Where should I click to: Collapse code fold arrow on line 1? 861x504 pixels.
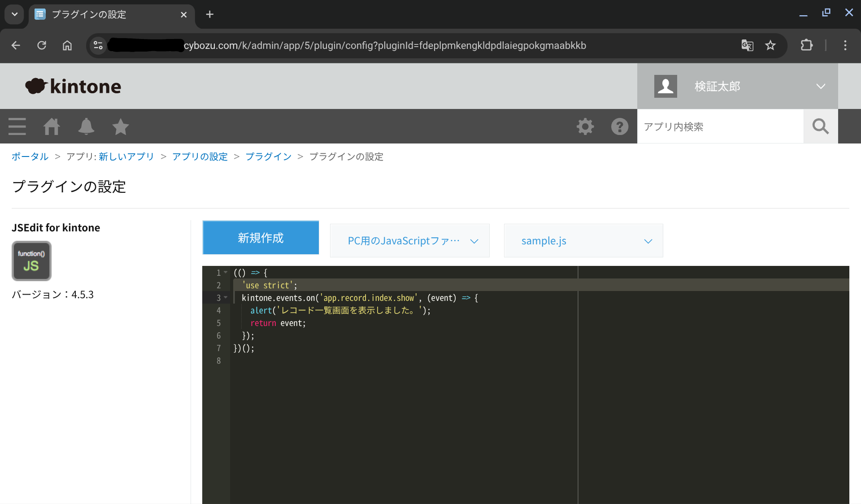coord(226,272)
